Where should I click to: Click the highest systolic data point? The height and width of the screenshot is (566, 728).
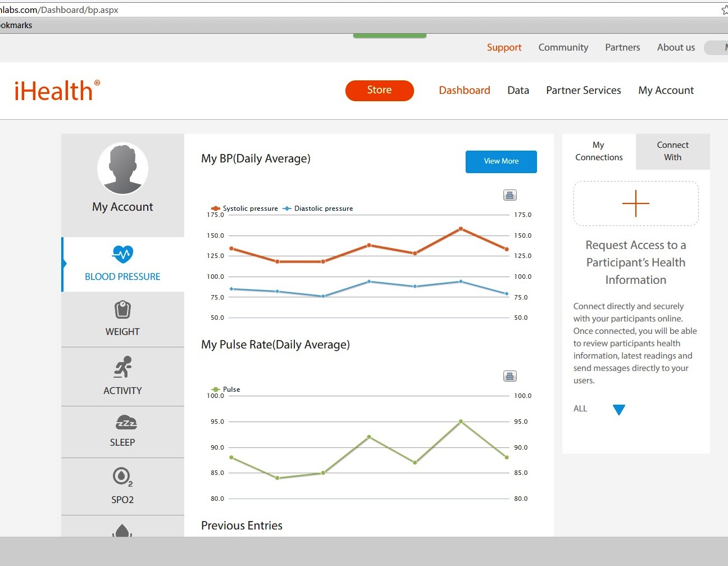[x=461, y=229]
